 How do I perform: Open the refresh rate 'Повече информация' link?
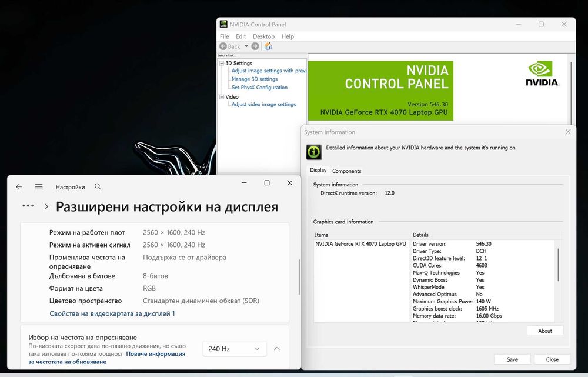(x=156, y=353)
